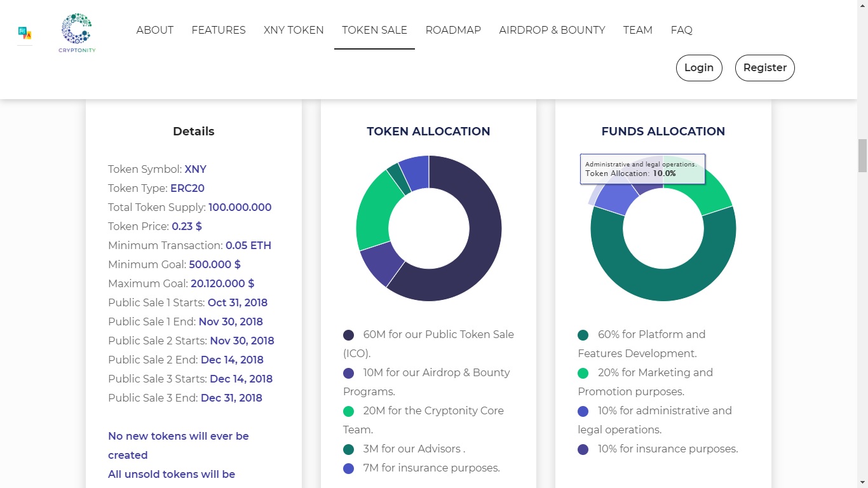Click the Details heading
Image resolution: width=868 pixels, height=488 pixels.
(x=194, y=132)
